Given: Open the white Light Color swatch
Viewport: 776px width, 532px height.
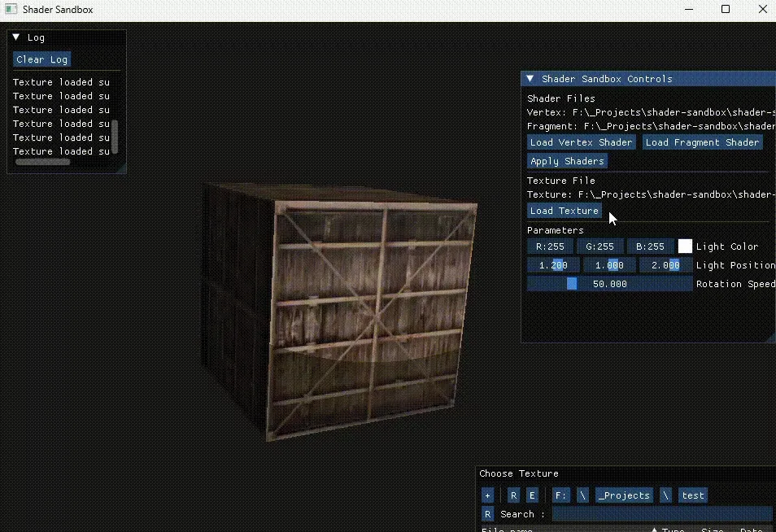Looking at the screenshot, I should click(x=685, y=246).
